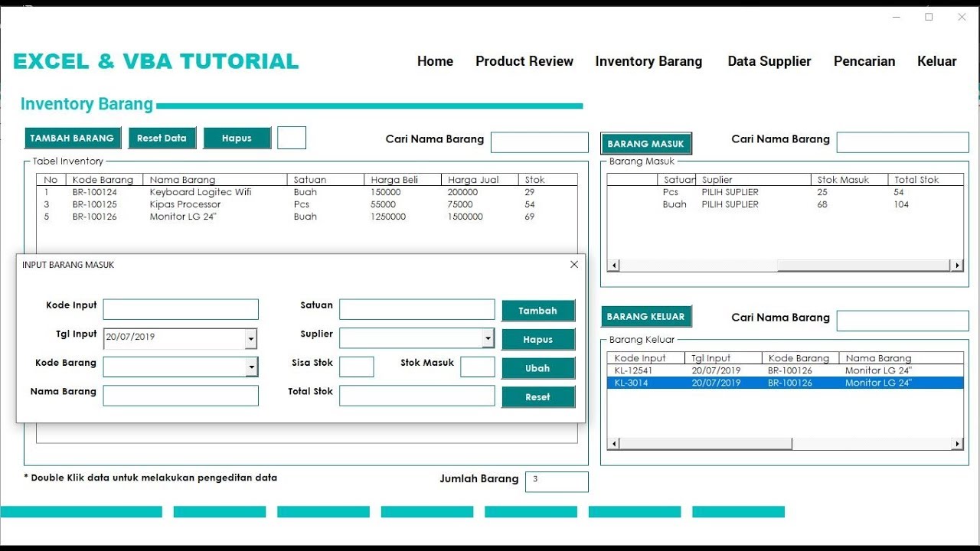The height and width of the screenshot is (551, 980).
Task: Select the 'Kipas Processor' row
Action: 307,204
